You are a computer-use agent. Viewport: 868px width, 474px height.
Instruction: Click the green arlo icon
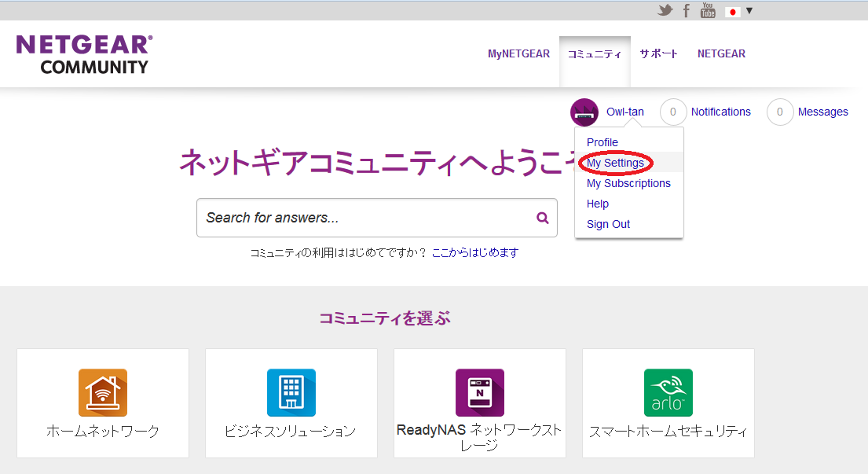coord(668,392)
